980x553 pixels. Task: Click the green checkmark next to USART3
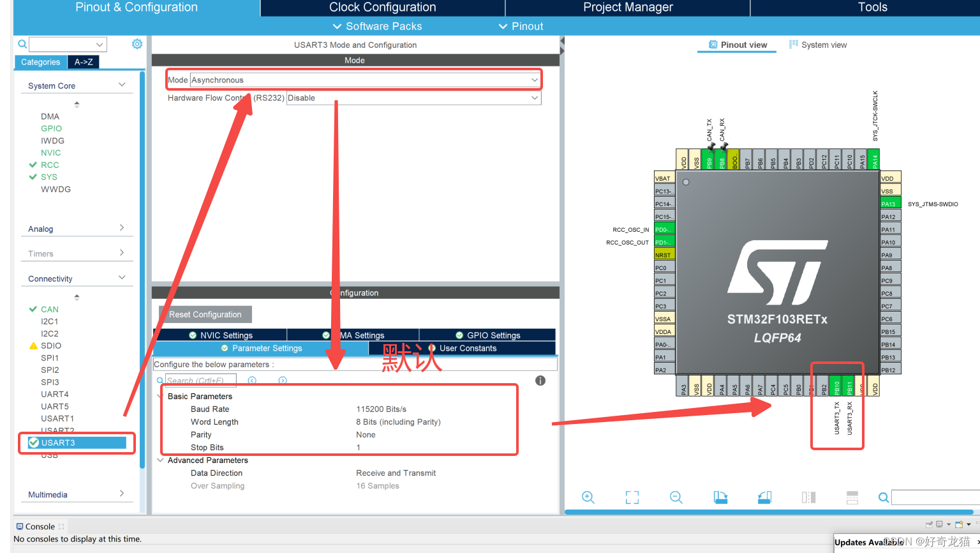coord(34,443)
